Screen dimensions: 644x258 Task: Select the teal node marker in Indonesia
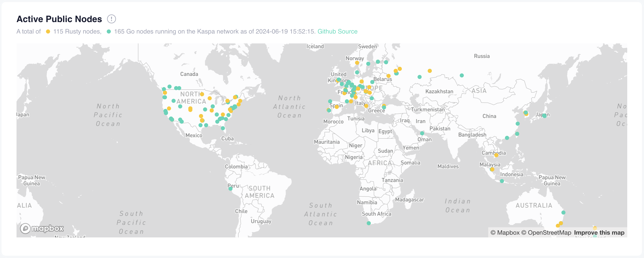point(502,181)
